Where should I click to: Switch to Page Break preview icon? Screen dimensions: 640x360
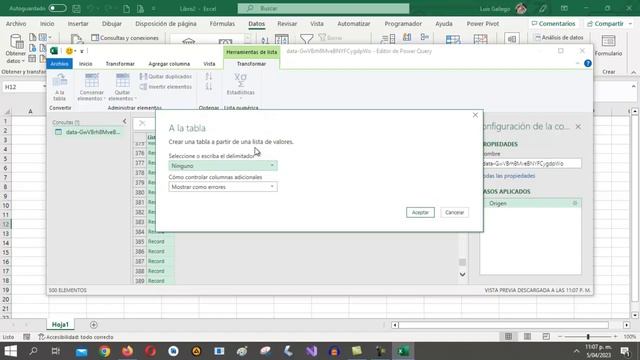(x=546, y=337)
